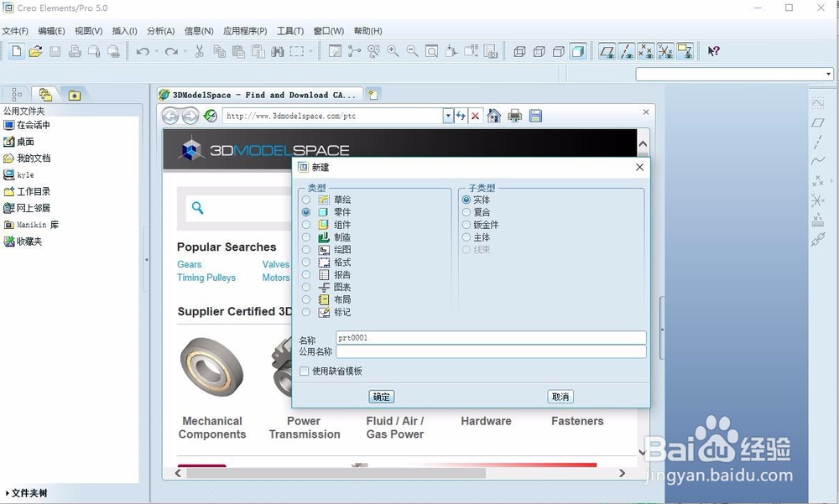Click the 公用名称 common name field
839x504 pixels.
click(491, 351)
